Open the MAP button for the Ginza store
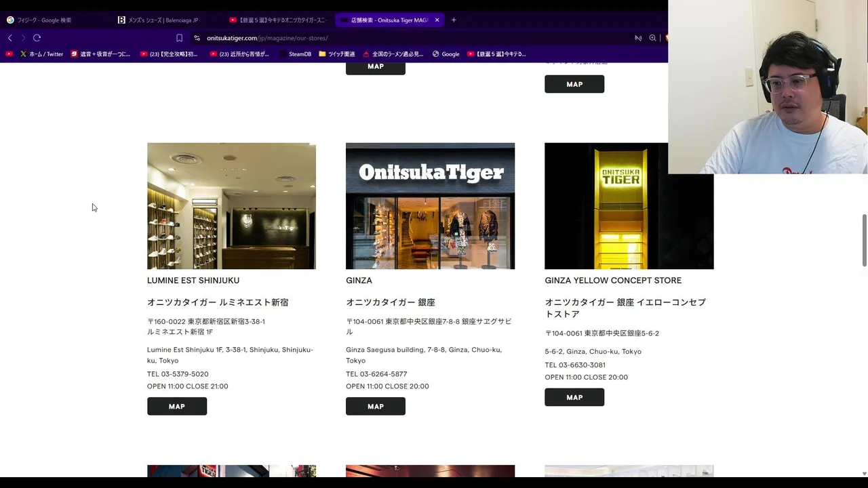The width and height of the screenshot is (868, 488). click(x=376, y=406)
